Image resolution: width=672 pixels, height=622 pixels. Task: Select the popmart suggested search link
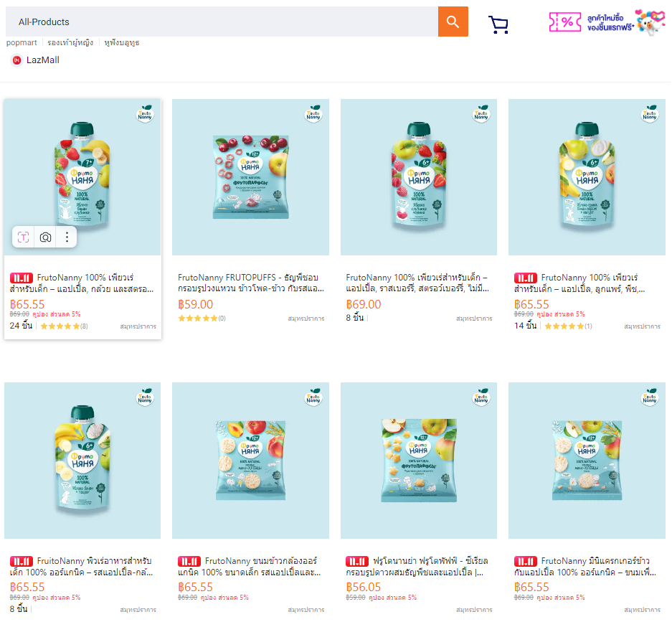click(x=22, y=43)
